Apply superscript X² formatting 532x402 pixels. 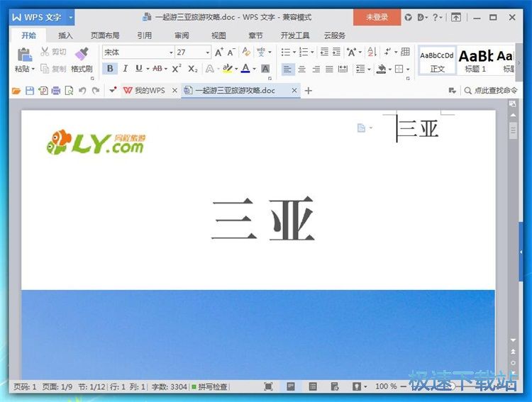177,69
